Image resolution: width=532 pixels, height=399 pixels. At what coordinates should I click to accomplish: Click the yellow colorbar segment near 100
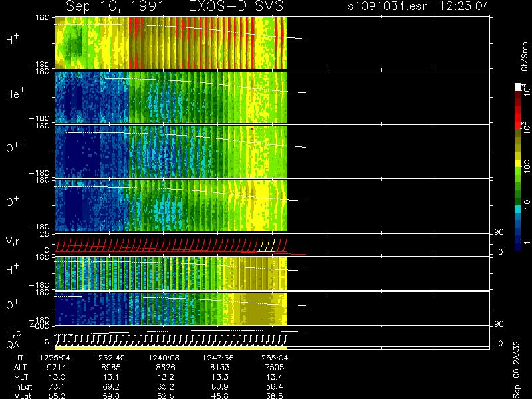tap(518, 164)
